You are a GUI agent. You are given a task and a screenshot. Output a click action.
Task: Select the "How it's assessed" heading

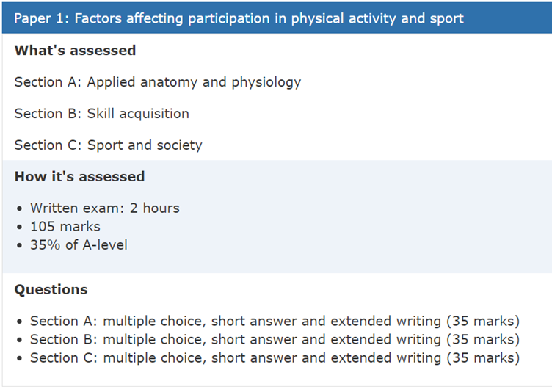point(79,176)
